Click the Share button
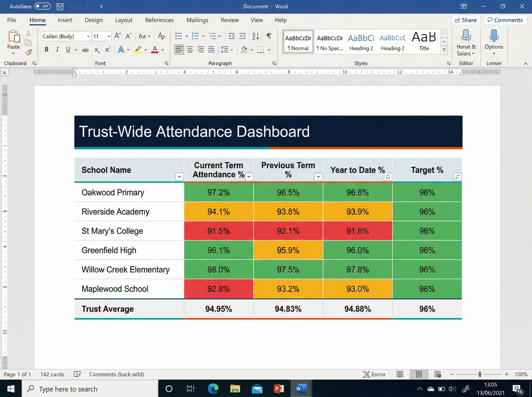Image resolution: width=532 pixels, height=397 pixels. click(x=466, y=20)
